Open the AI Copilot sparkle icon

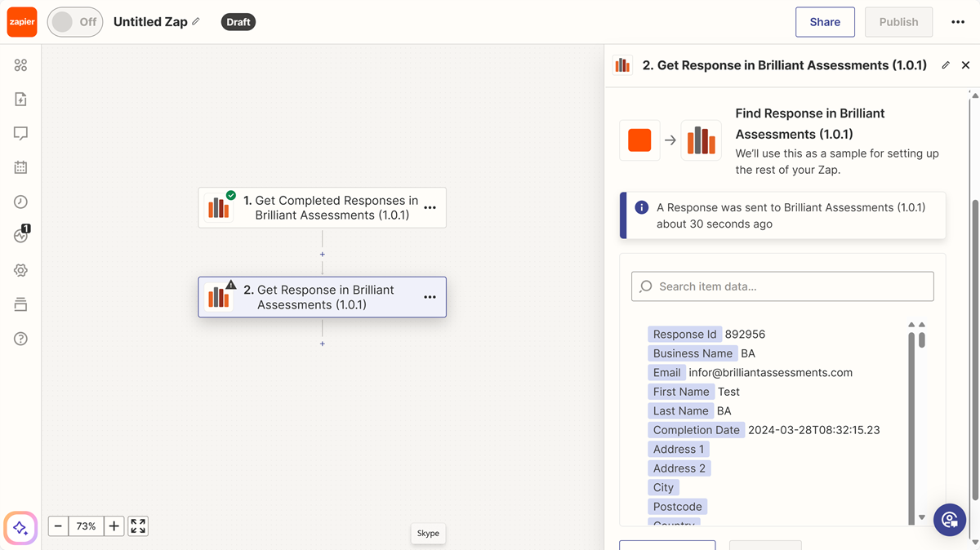point(20,528)
